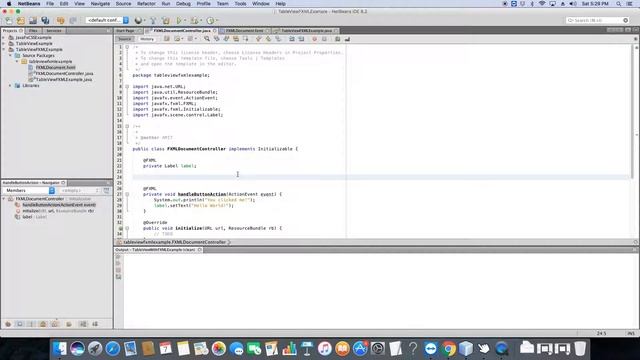
Task: Open Safari from the Dock
Action: coord(113,349)
